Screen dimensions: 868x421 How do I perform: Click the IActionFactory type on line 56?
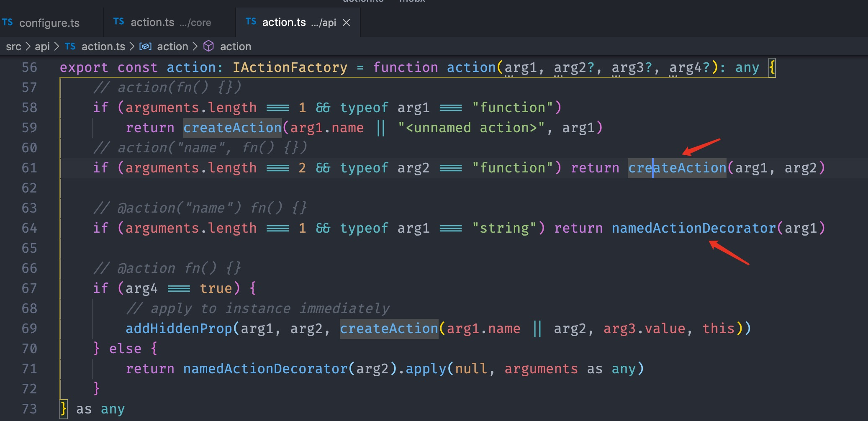point(290,67)
